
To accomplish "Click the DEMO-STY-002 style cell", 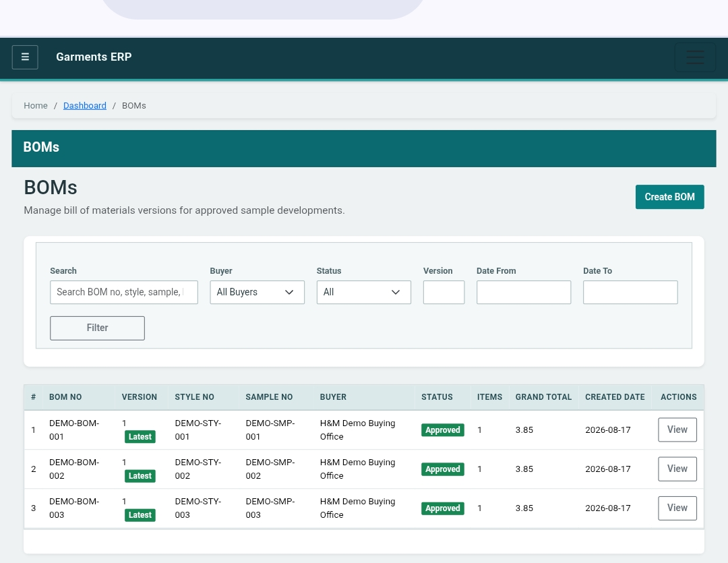I will tap(198, 469).
